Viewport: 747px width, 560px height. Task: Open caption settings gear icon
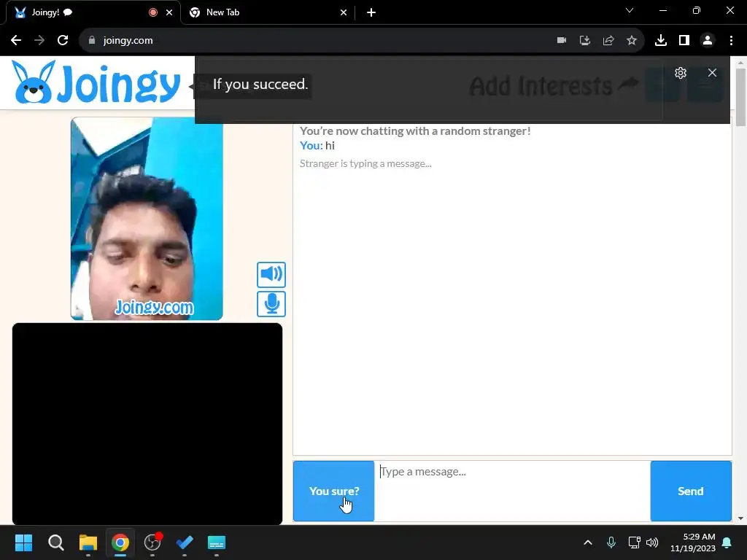(681, 73)
